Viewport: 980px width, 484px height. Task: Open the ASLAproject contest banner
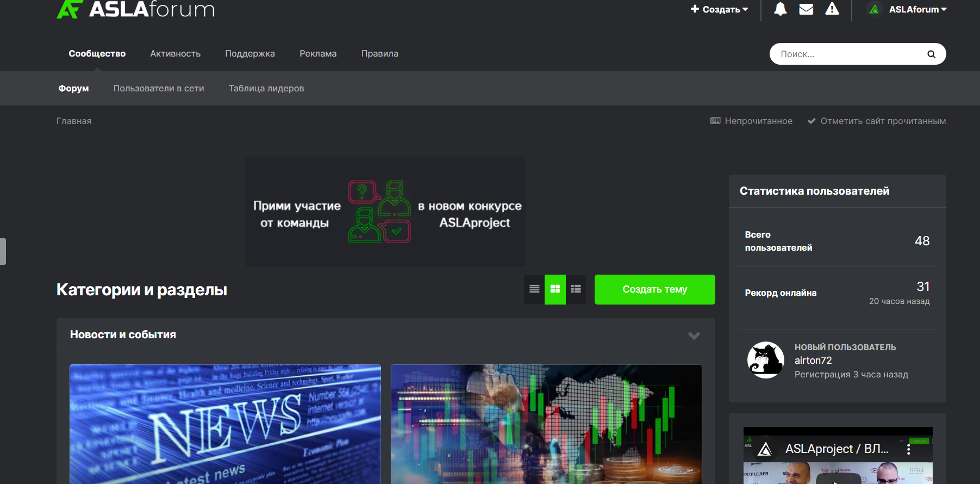(385, 212)
